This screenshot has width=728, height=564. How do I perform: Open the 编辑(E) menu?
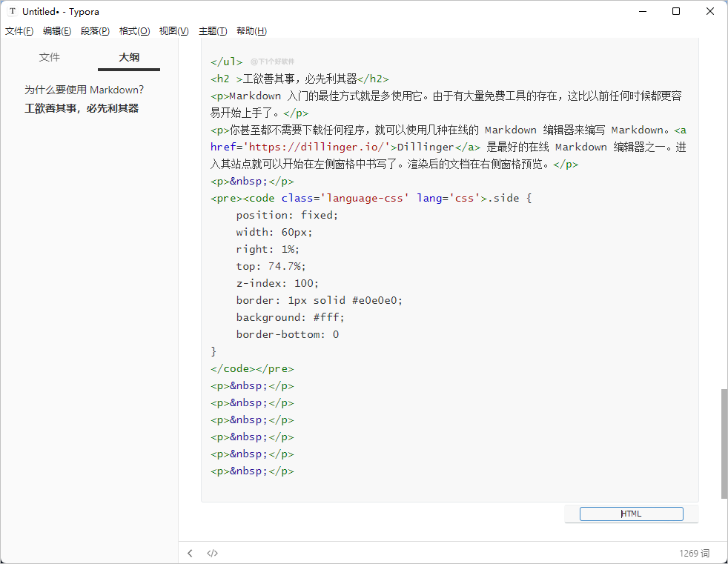(x=57, y=31)
